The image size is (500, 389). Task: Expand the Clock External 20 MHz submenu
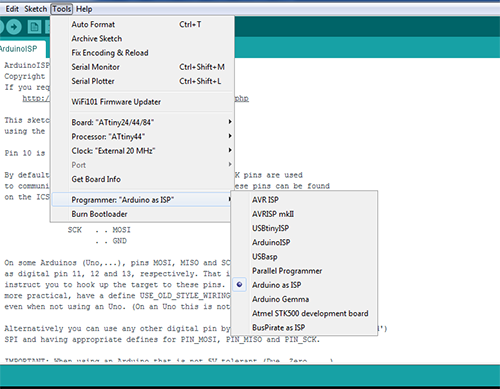(141, 151)
